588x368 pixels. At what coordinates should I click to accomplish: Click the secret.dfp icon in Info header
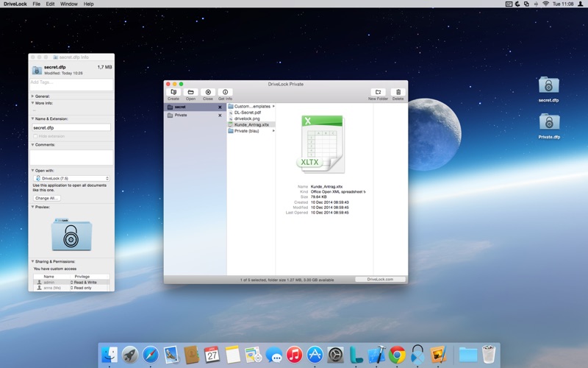pyautogui.click(x=37, y=70)
